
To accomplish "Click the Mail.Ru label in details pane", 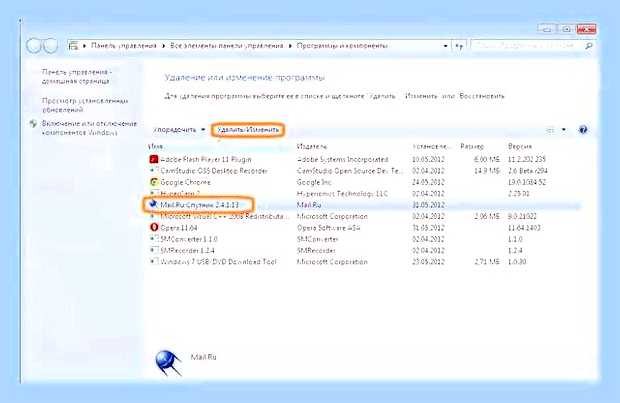I will pyautogui.click(x=203, y=357).
